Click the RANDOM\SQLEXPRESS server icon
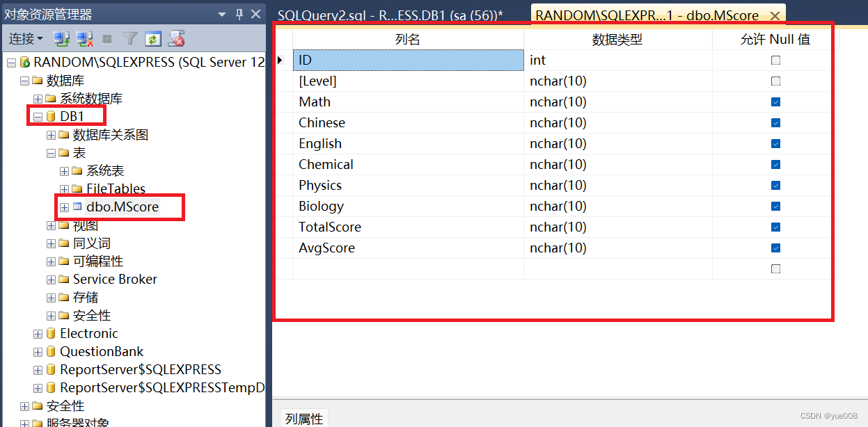868x427 pixels. pos(25,62)
